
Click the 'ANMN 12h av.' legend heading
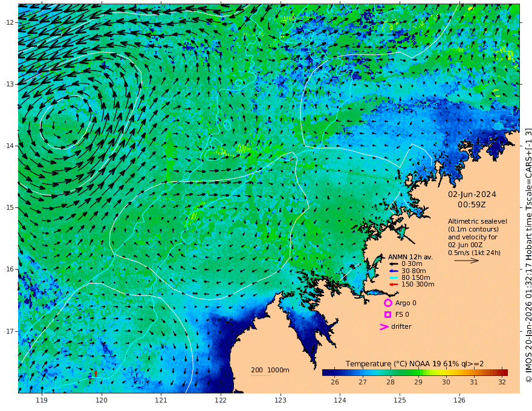tap(410, 257)
